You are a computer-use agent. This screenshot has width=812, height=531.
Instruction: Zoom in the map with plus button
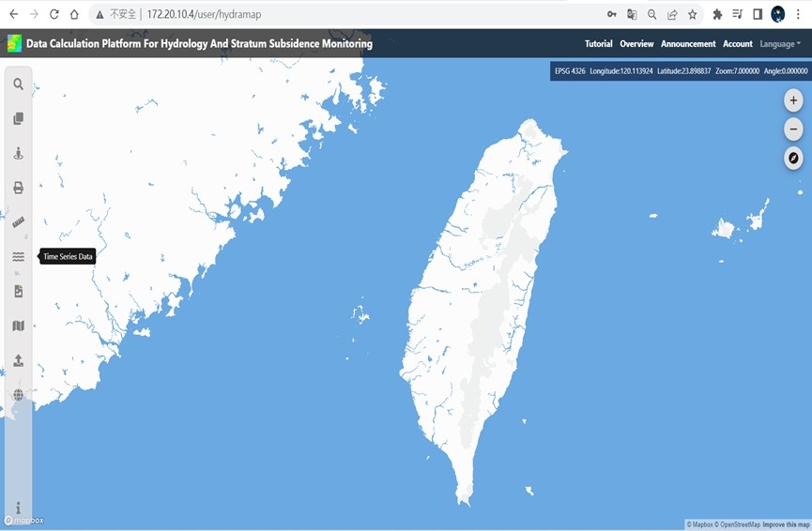793,100
